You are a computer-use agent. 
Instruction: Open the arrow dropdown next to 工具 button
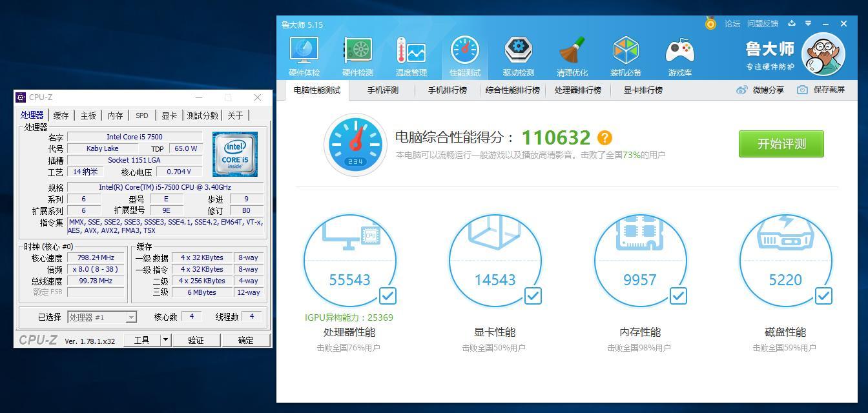[x=165, y=340]
